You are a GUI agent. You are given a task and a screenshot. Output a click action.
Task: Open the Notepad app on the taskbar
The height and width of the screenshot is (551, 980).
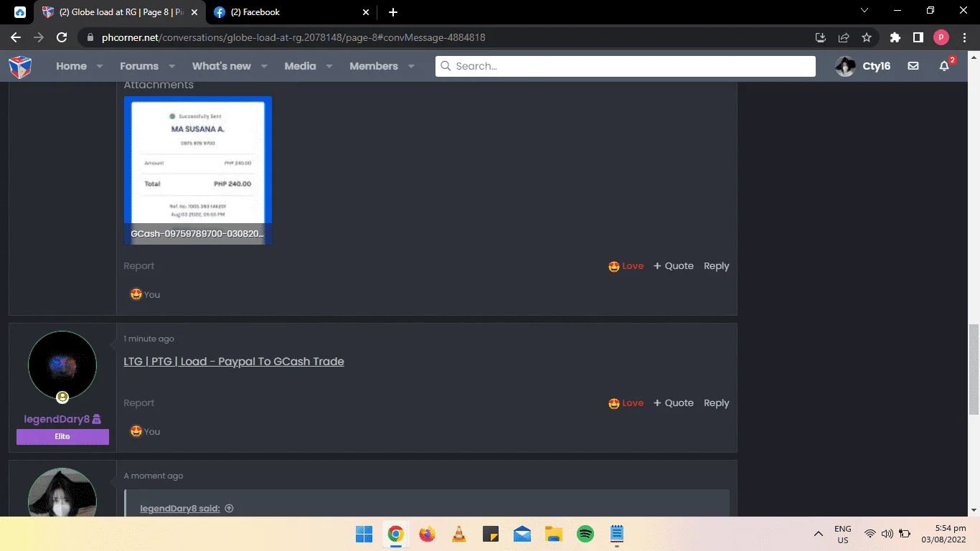click(617, 534)
